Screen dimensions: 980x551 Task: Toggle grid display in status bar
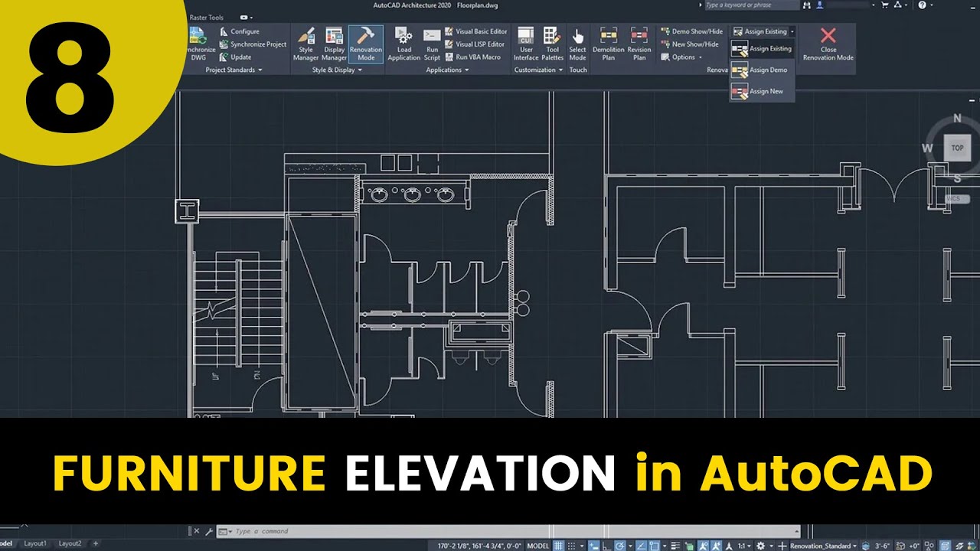pyautogui.click(x=558, y=546)
